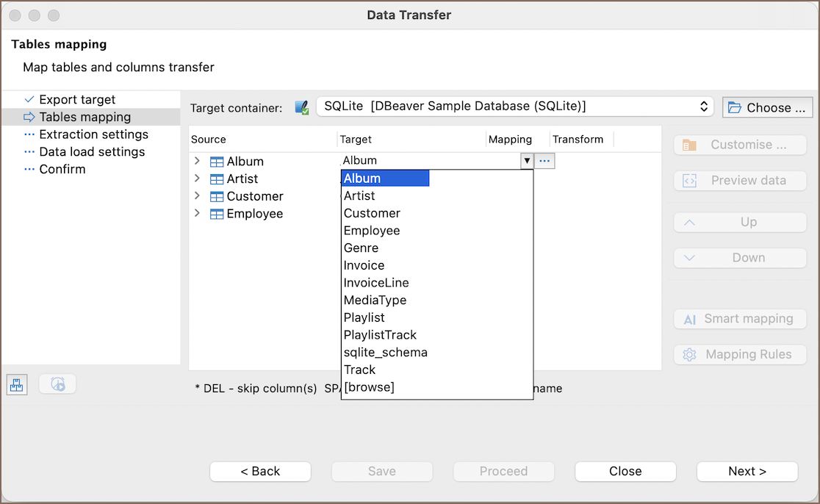The image size is (820, 504).
Task: Expand the Album source table row
Action: 197,161
